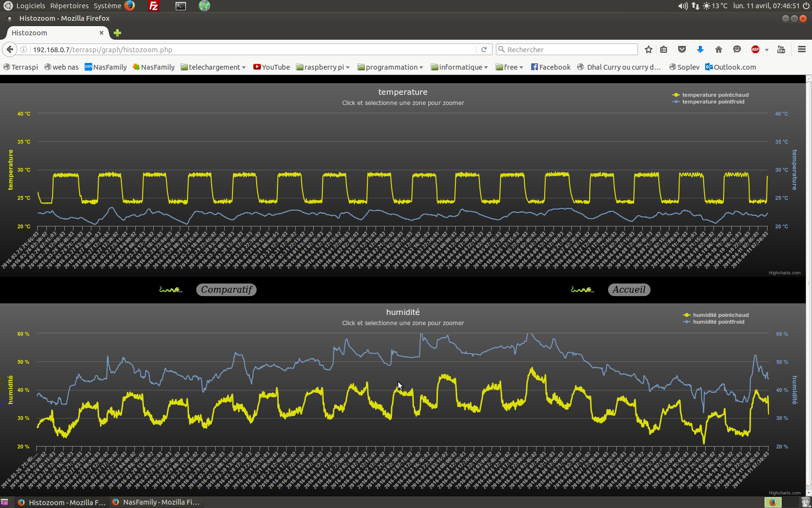
Task: Open the programmation bookmarks folder
Action: pyautogui.click(x=391, y=67)
